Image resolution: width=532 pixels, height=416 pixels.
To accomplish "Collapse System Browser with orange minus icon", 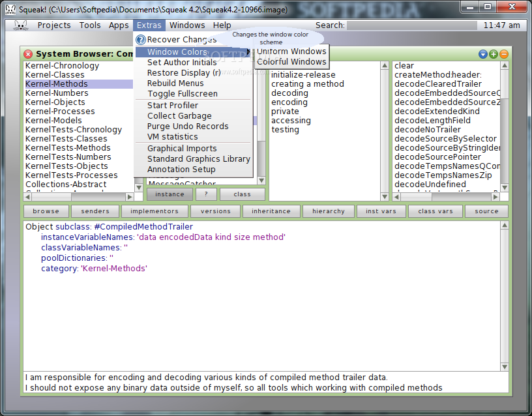I will (504, 54).
